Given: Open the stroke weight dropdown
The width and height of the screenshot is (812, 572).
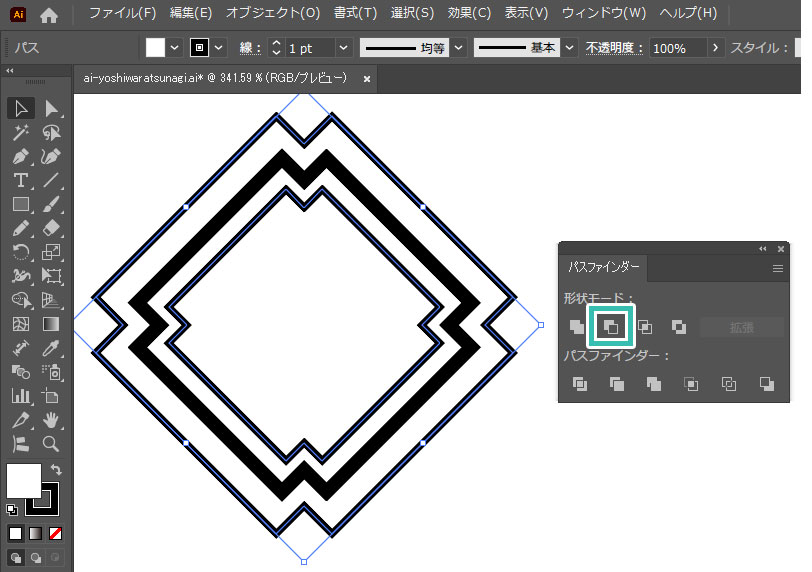Looking at the screenshot, I should click(x=344, y=48).
